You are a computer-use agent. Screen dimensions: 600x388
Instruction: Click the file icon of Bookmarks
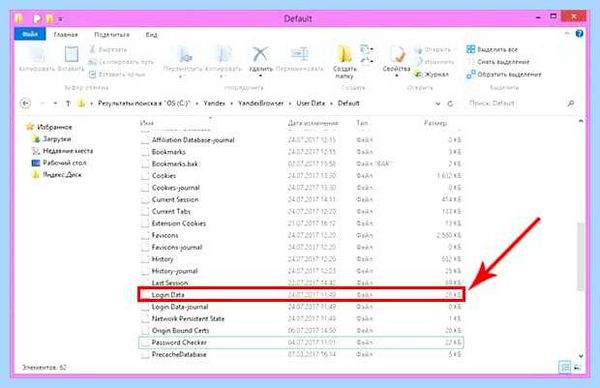pyautogui.click(x=145, y=152)
